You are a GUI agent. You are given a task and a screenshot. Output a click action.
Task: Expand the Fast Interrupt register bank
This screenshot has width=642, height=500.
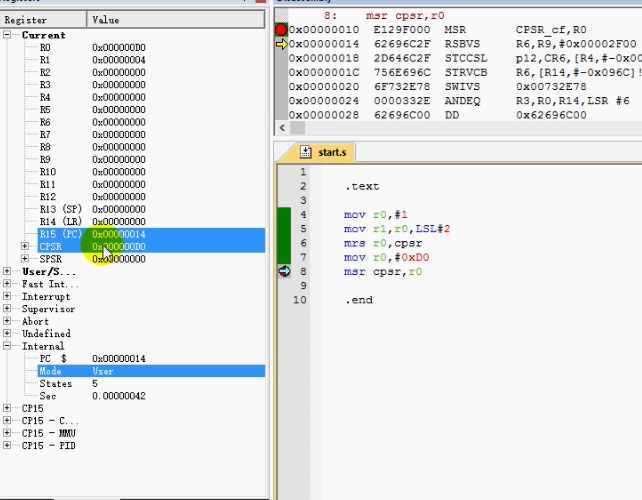tap(8, 284)
